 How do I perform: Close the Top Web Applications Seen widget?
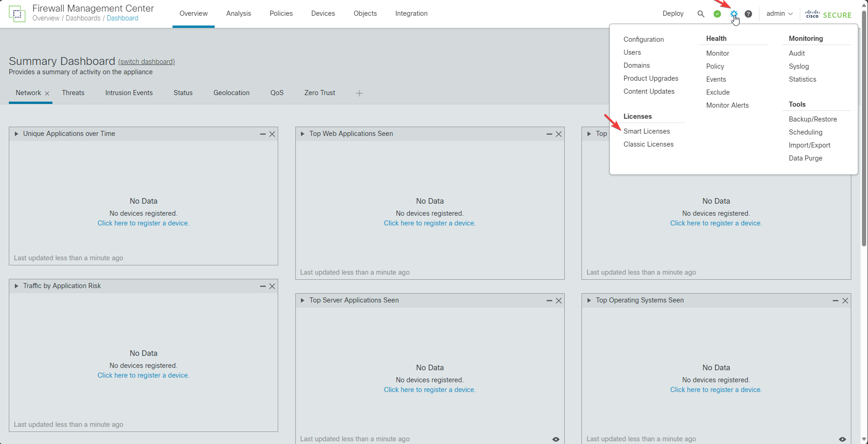point(559,134)
